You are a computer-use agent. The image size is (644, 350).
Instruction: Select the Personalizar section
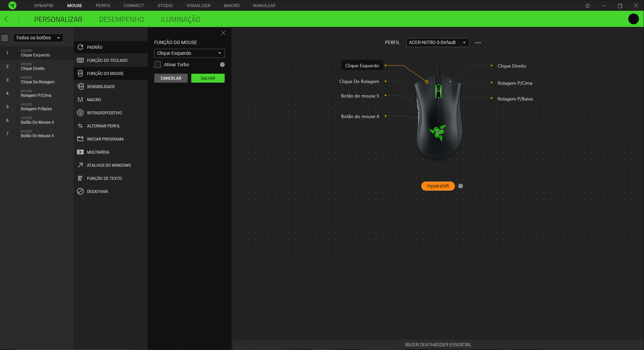pyautogui.click(x=58, y=20)
